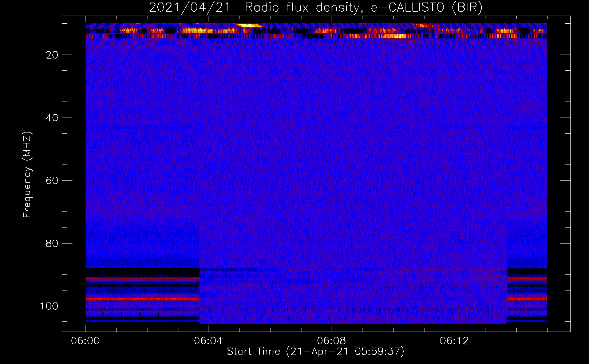Click the 40 frequency tick label

pos(52,118)
